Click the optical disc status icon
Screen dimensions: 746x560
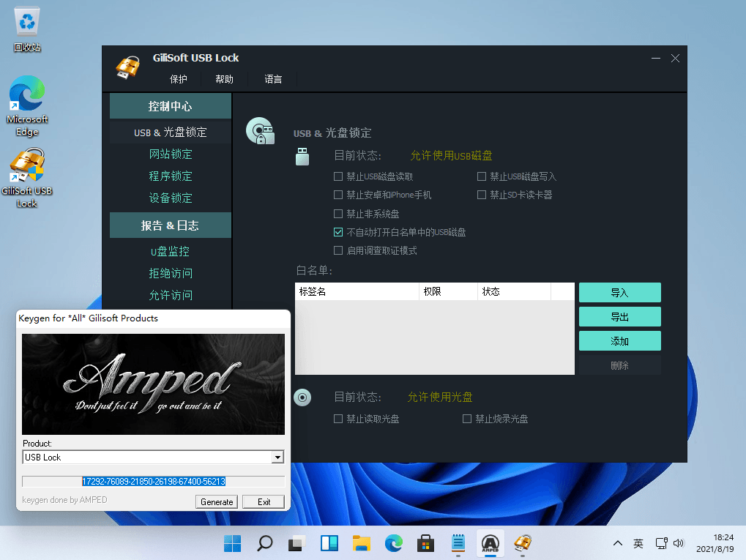coord(302,397)
